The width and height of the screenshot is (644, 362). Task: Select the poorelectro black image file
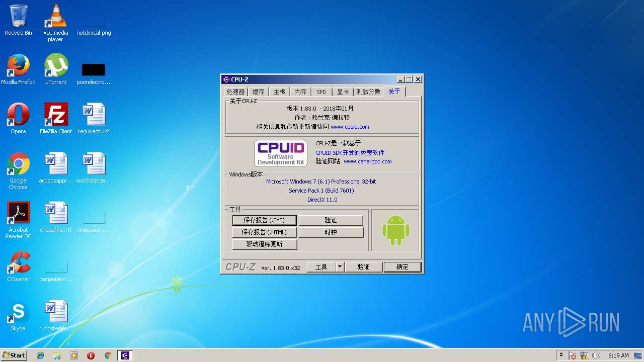pyautogui.click(x=94, y=74)
